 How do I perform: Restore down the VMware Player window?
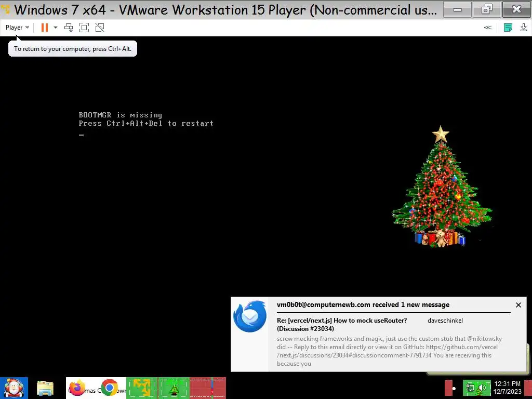[487, 9]
